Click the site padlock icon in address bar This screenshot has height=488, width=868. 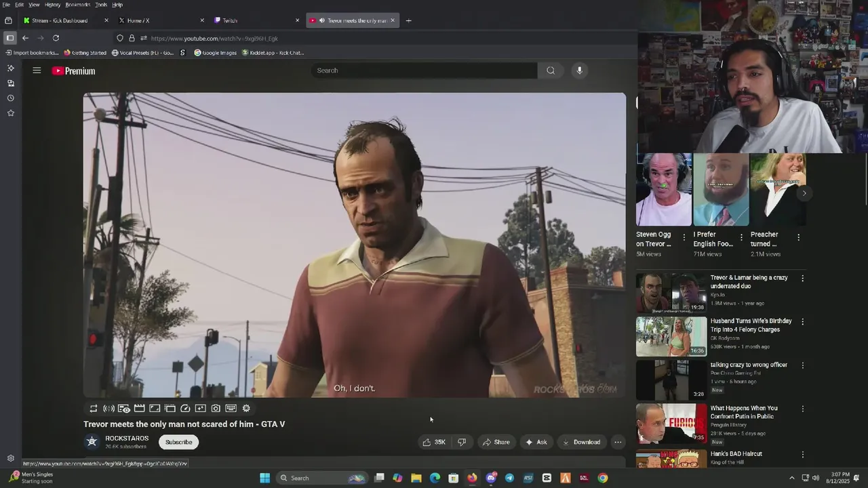[132, 38]
